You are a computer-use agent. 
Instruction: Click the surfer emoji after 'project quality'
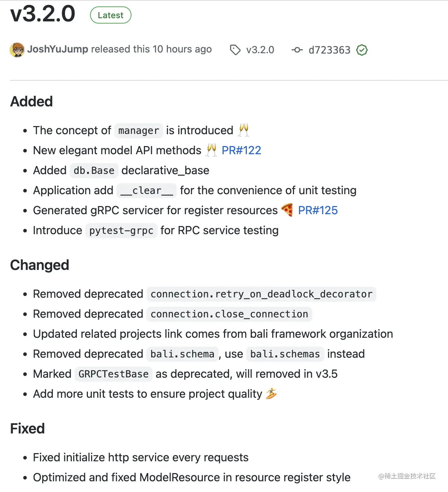click(x=272, y=393)
